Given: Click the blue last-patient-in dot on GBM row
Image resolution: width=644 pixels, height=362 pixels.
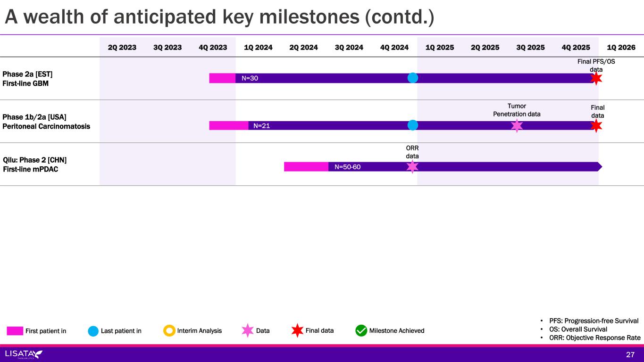Looking at the screenshot, I should 413,78.
